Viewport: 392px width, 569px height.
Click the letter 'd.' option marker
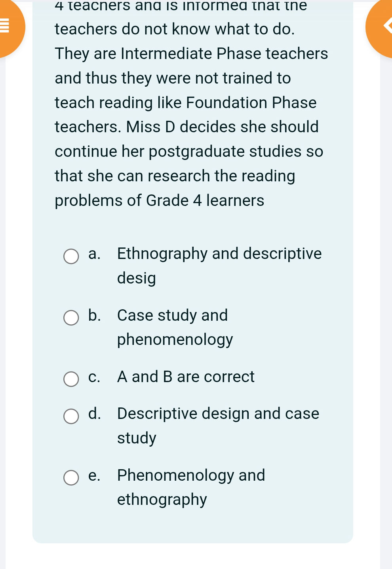click(x=94, y=414)
